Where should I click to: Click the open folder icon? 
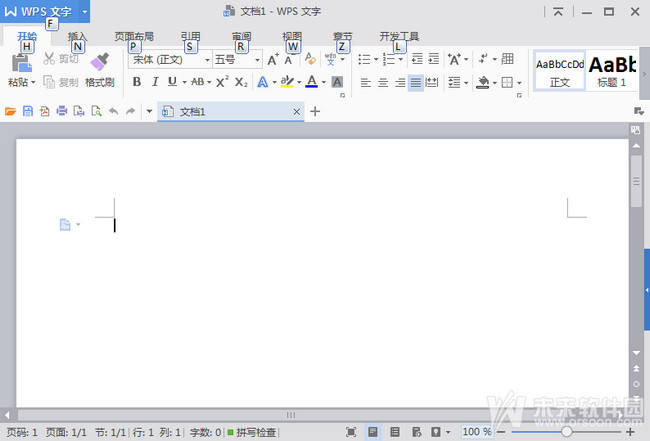(x=10, y=111)
